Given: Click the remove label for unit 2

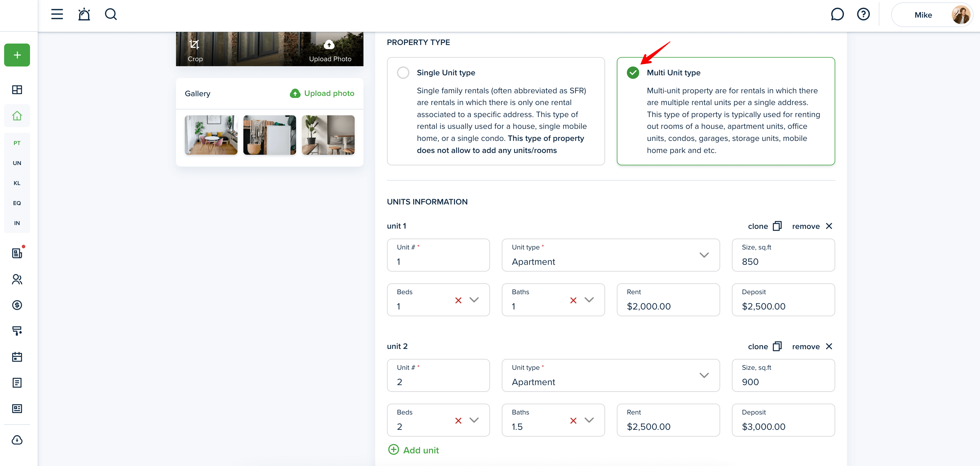Looking at the screenshot, I should coord(806,347).
